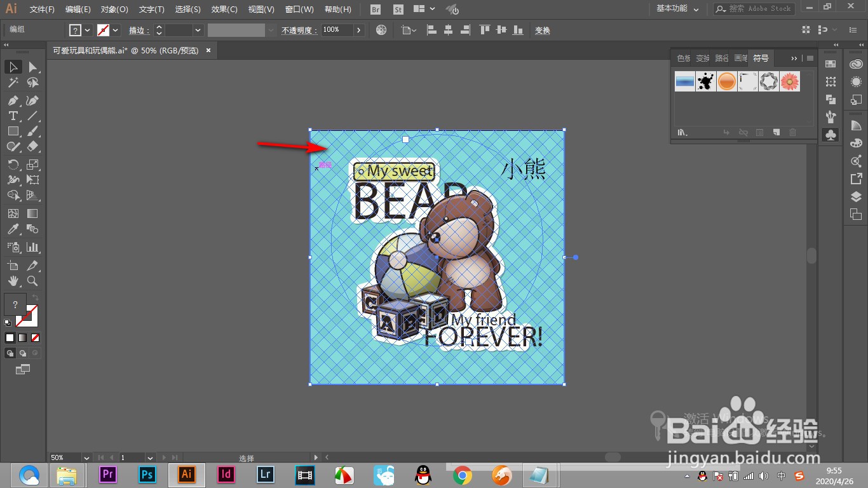
Task: Select the red gerbera flower symbol
Action: point(789,81)
